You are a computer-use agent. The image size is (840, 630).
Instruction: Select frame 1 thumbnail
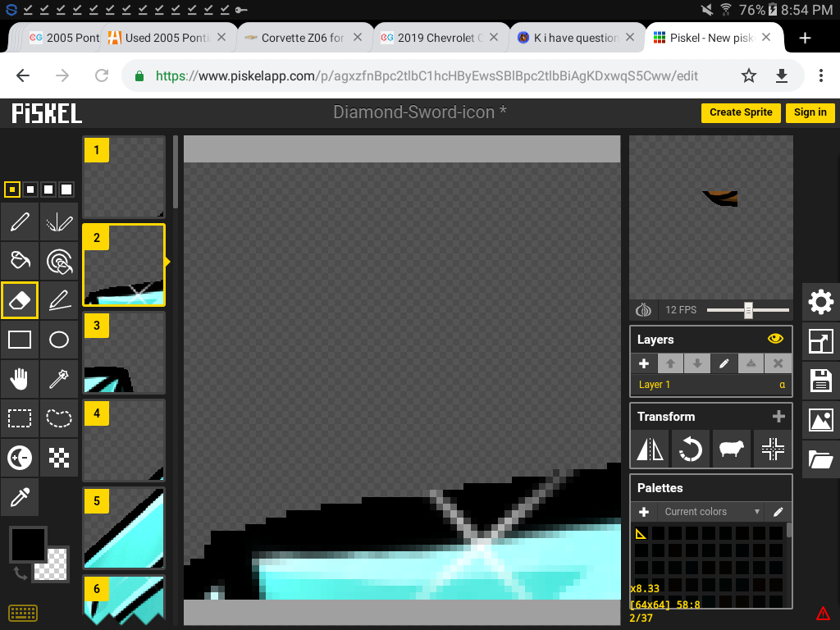pos(124,177)
